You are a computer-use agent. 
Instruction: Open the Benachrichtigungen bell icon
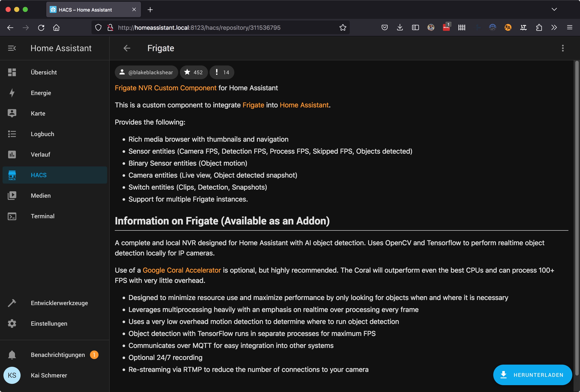(x=12, y=355)
